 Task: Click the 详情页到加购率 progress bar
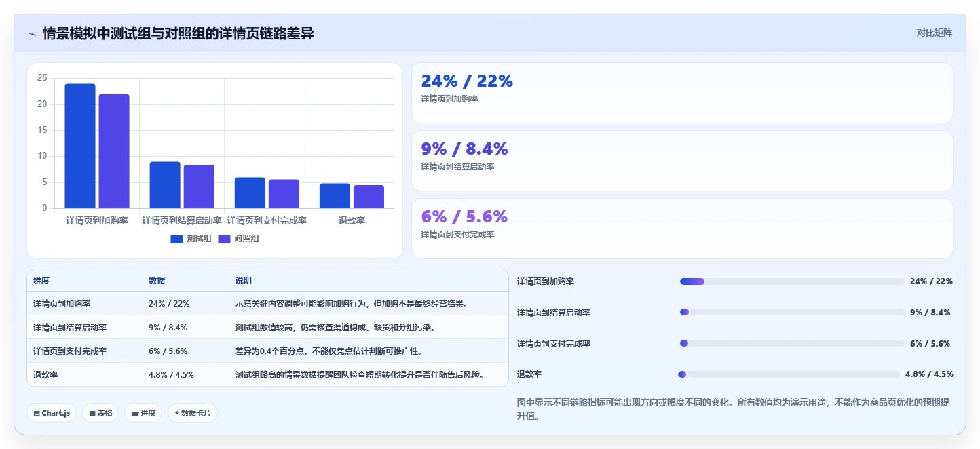[x=792, y=281]
